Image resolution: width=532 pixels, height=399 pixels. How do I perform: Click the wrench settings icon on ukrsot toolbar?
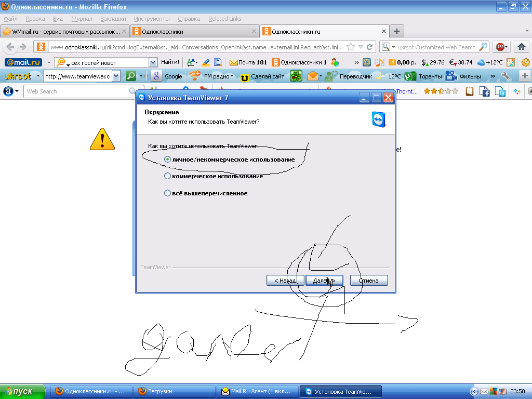coord(506,76)
